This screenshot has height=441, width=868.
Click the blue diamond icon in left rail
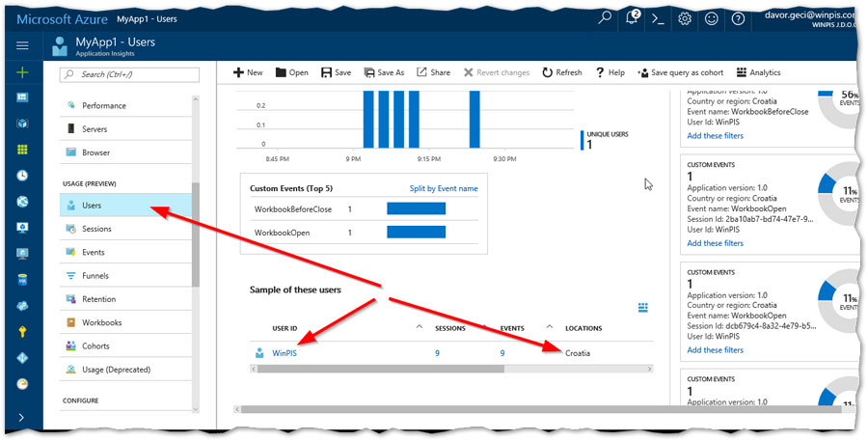tap(22, 358)
